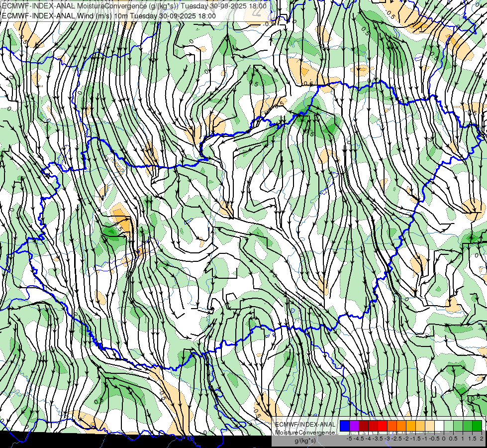
Task: Click the purple legend swatch
Action: point(354,426)
